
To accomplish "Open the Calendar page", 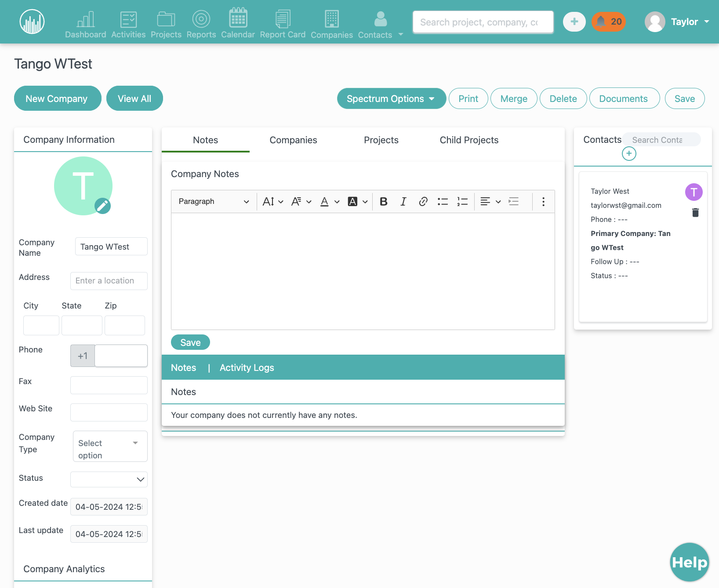I will (x=238, y=23).
